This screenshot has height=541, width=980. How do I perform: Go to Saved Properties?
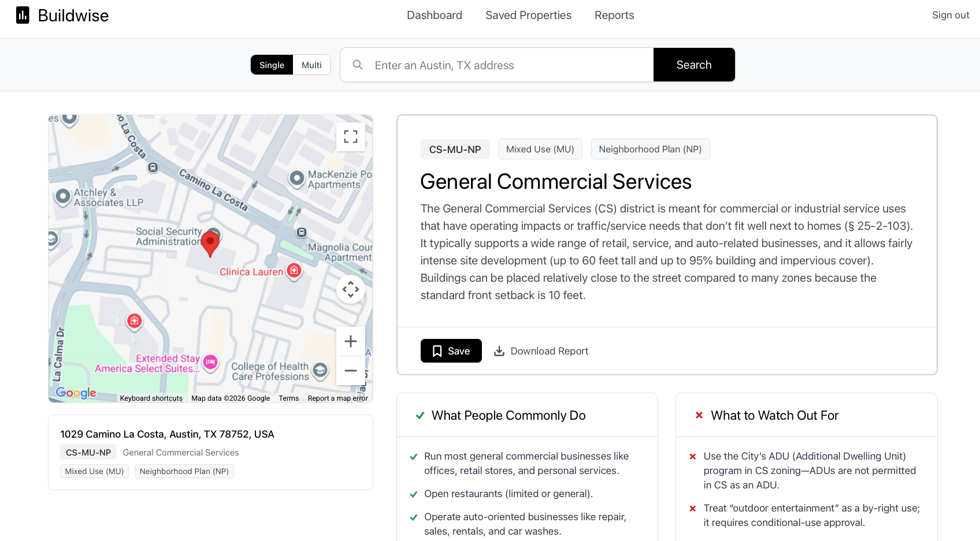pyautogui.click(x=528, y=16)
